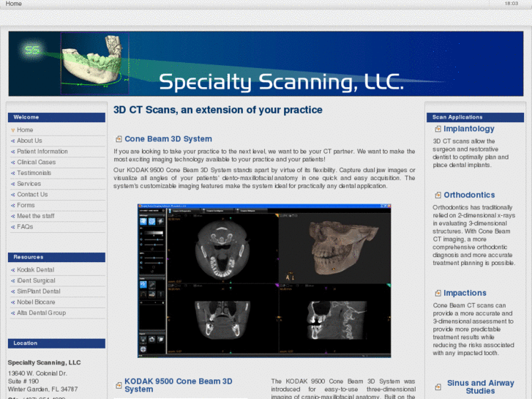
Task: Click 'Winter Garden, FL 34787' text
Action: click(42, 389)
